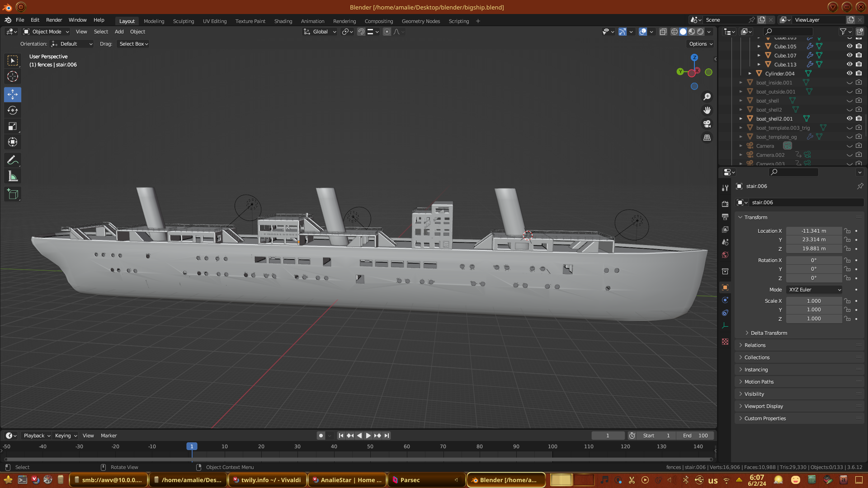Select the Annotate tool
This screenshot has width=868, height=488.
13,160
